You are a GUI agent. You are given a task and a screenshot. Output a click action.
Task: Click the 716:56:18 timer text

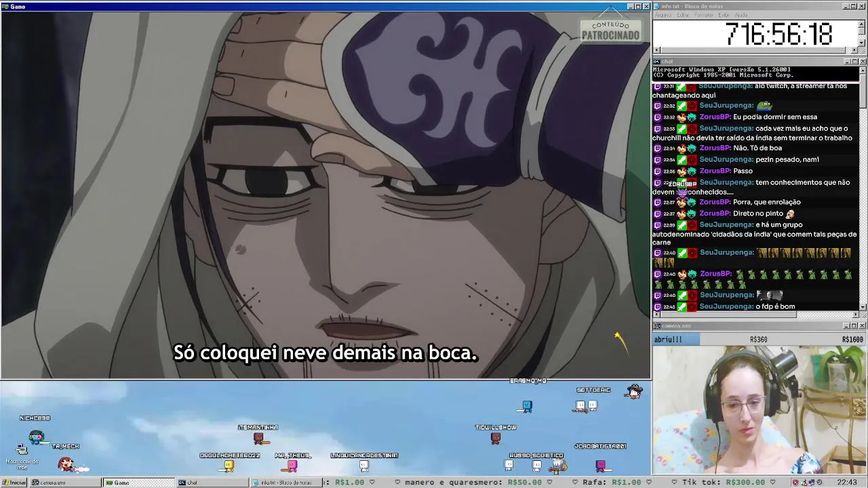point(778,33)
